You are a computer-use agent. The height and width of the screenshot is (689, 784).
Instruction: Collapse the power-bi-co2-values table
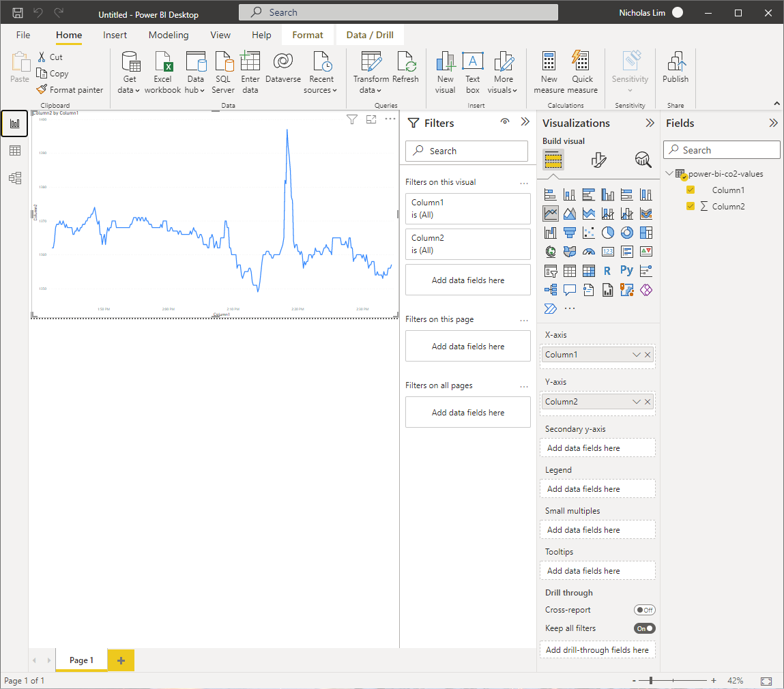(x=669, y=173)
